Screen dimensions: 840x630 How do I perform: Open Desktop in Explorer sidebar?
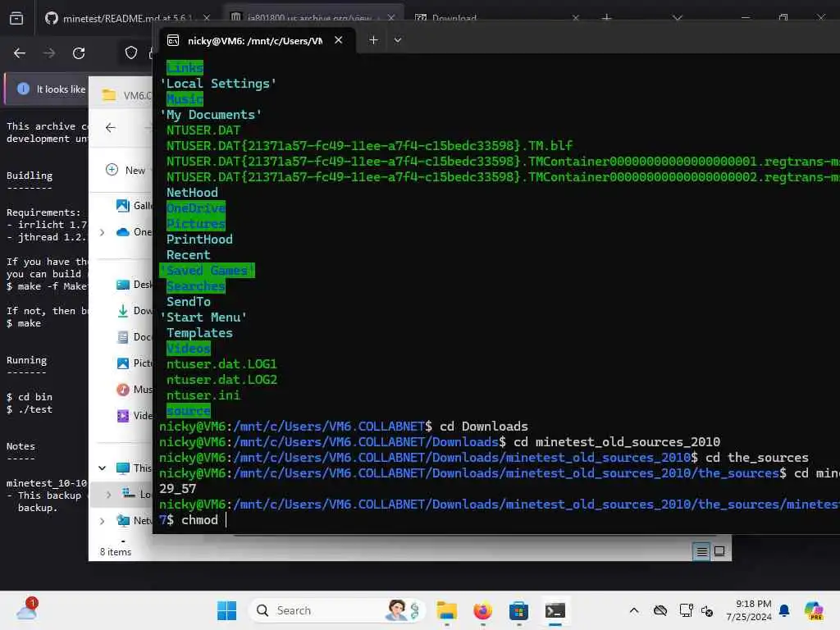[x=133, y=285]
